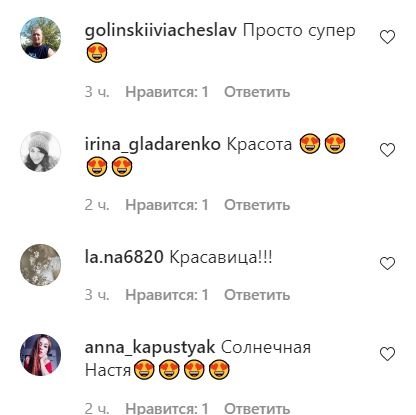
Task: Click username irina_gladarenko
Action: (153, 145)
